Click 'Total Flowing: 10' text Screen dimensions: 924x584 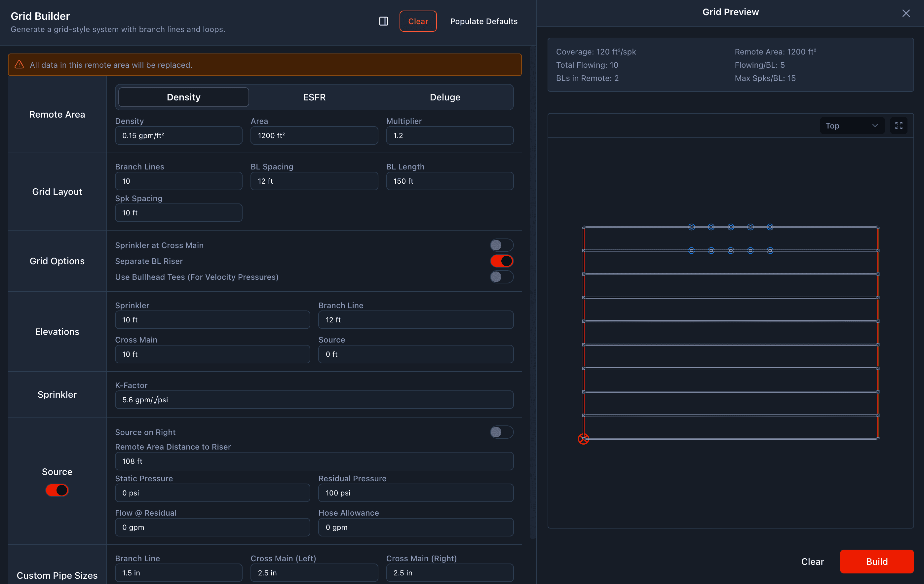click(x=587, y=65)
